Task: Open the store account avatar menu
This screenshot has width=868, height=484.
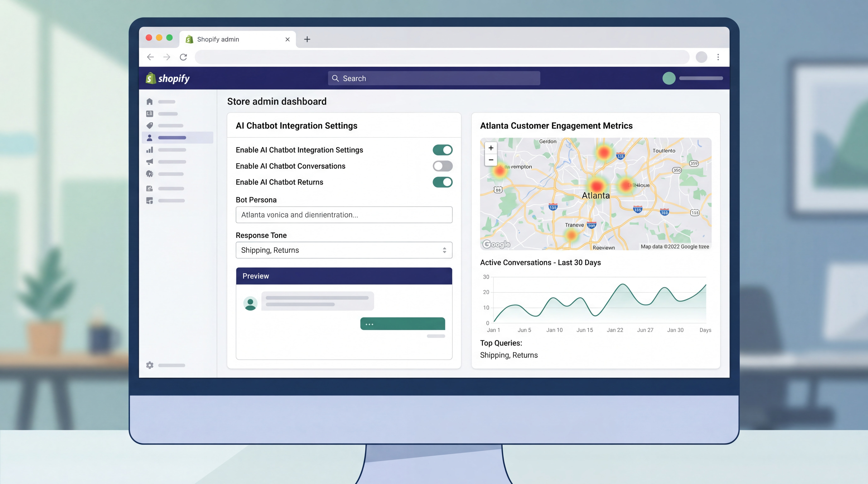Action: click(669, 78)
